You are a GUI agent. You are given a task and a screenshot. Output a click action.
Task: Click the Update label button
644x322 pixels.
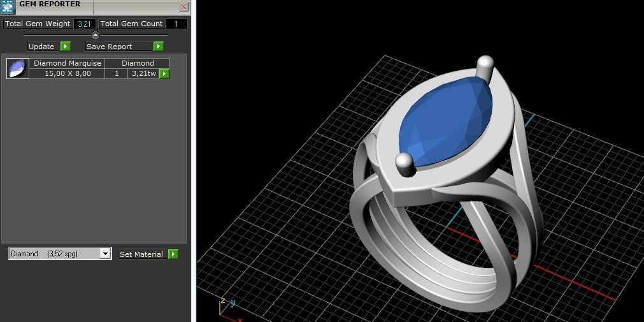(41, 47)
